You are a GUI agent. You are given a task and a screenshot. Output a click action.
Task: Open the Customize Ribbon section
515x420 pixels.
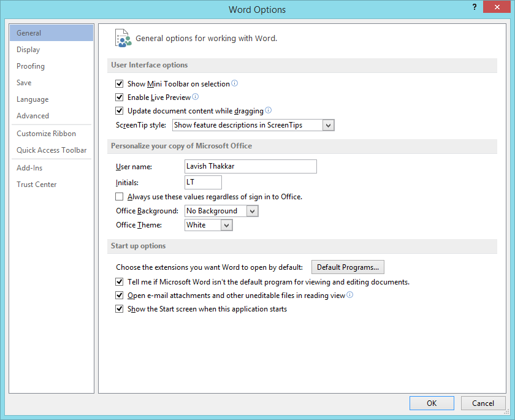tap(47, 134)
